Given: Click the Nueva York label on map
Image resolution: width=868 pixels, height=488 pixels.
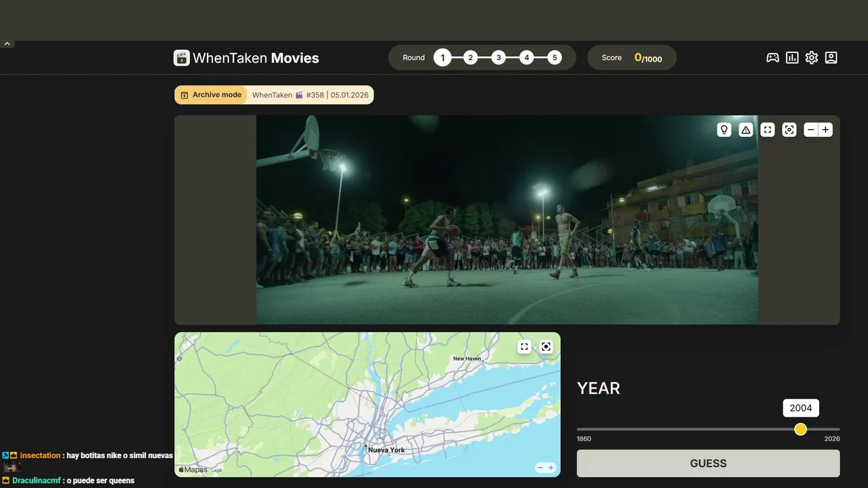Looking at the screenshot, I should (x=387, y=450).
